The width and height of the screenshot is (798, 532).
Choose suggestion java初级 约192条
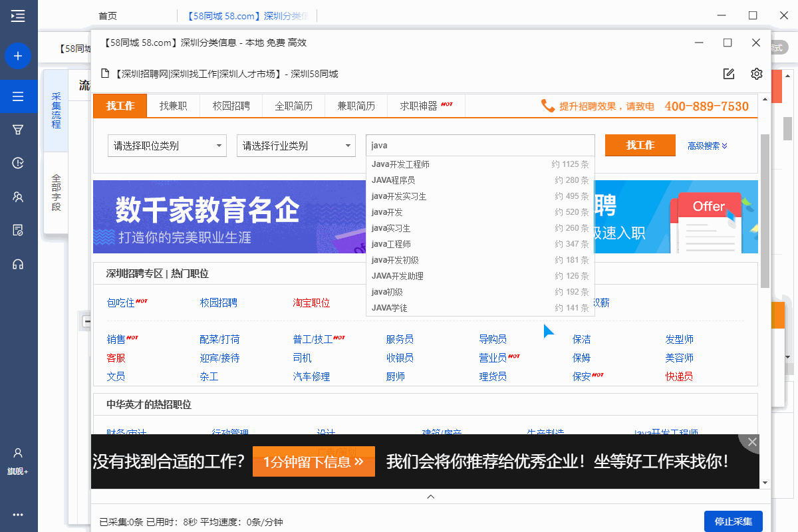480,292
